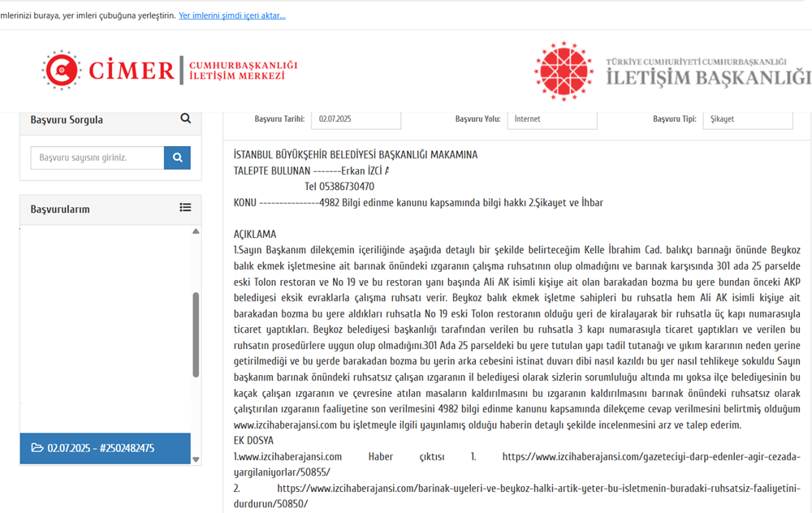The width and height of the screenshot is (812, 513).
Task: Open 'Yer imlerini şimdi içeri aktar' link
Action: (231, 15)
